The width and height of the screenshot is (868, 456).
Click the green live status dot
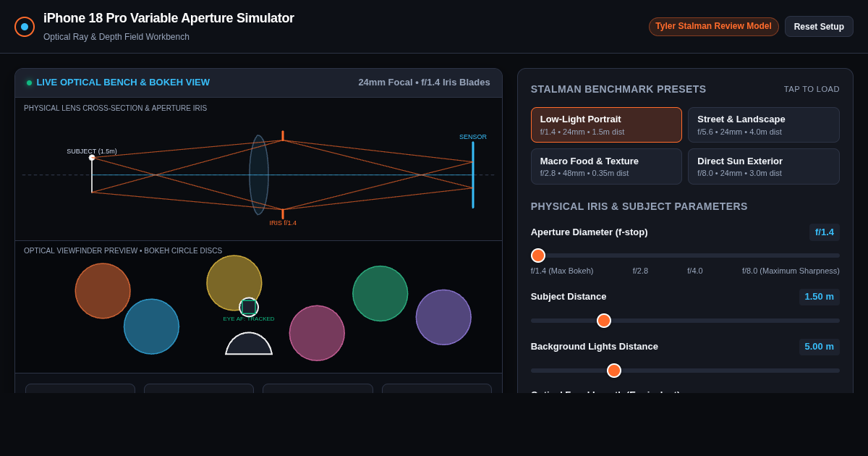(x=30, y=83)
